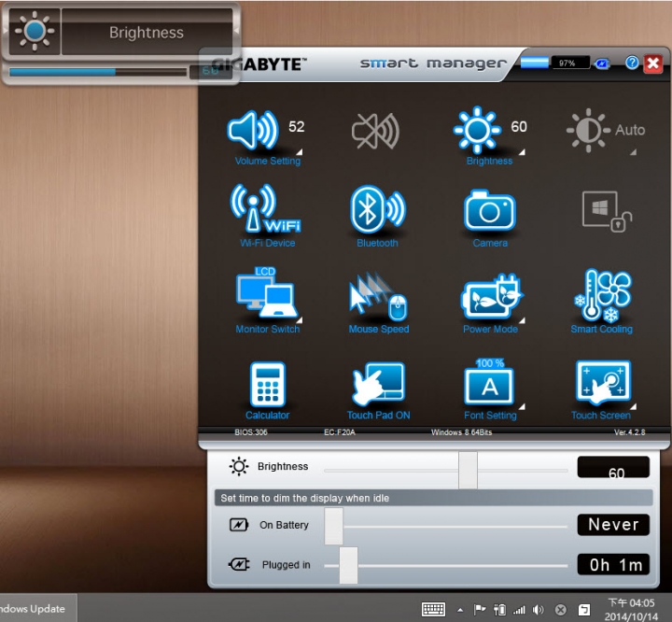Screen dimensions: 672x622
Task: Click the small sun icon beside Brightness slider
Action: coord(239,466)
